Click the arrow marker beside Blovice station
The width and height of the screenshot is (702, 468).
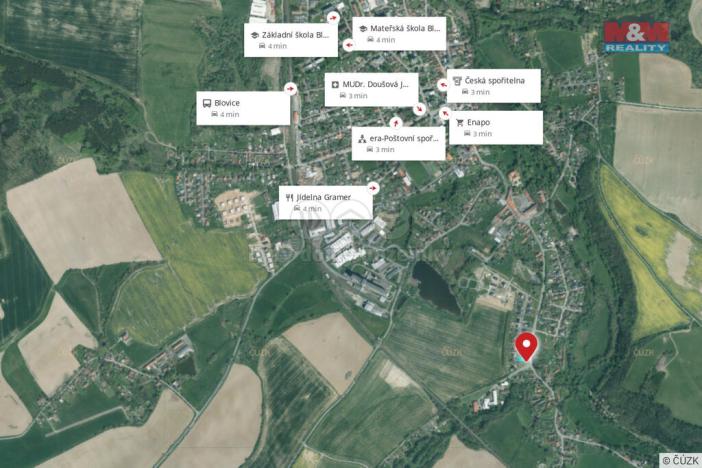point(291,89)
